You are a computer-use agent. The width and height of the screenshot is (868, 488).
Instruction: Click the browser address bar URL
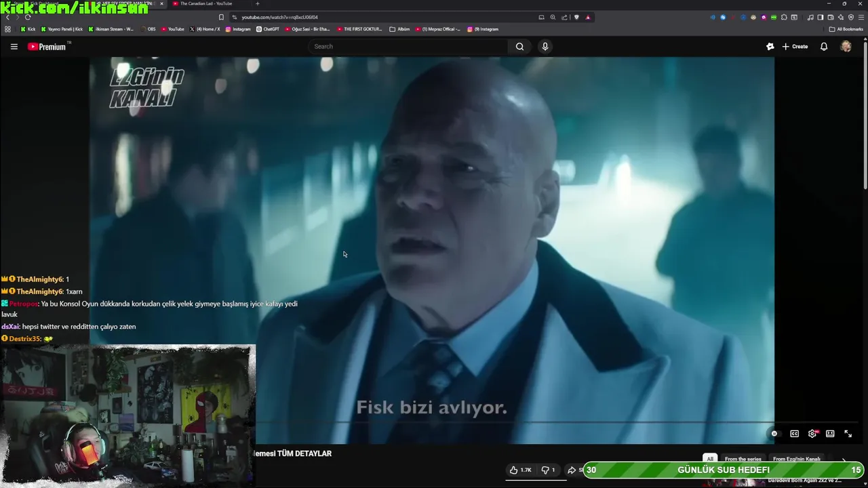279,17
